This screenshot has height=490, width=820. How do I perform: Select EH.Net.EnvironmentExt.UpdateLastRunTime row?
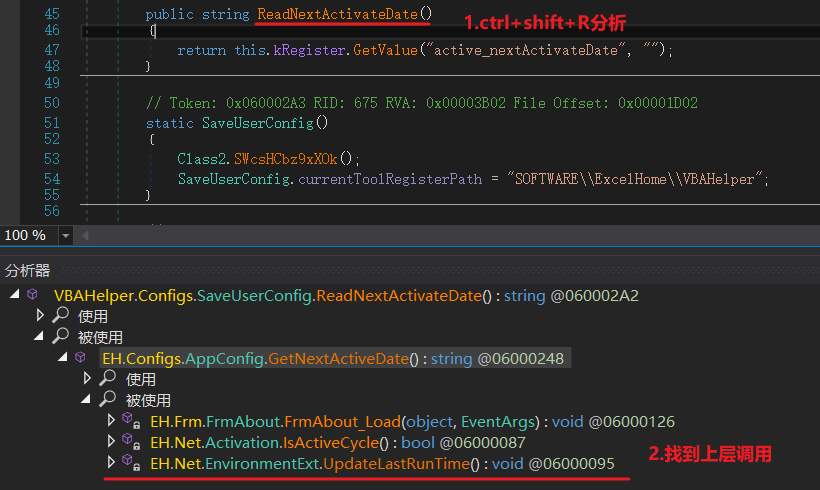(x=382, y=464)
